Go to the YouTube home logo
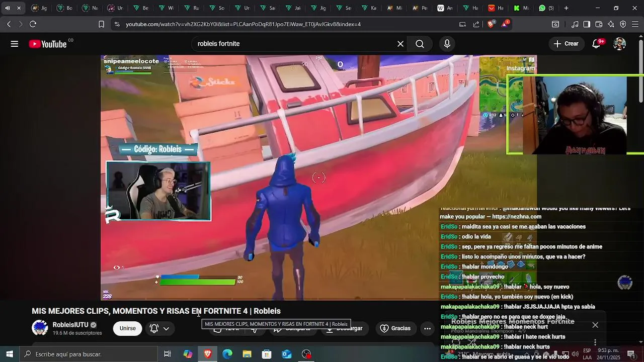This screenshot has width=644, height=362. (x=48, y=44)
